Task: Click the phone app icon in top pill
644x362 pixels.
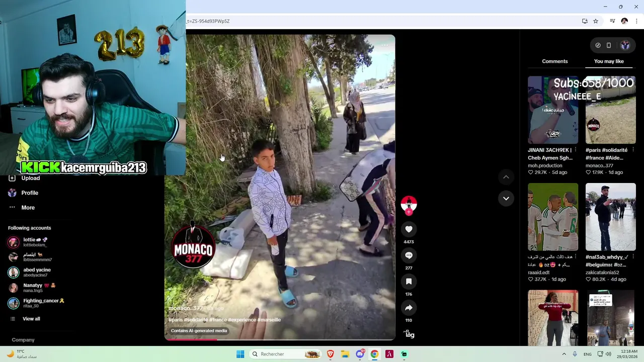Action: point(609,45)
